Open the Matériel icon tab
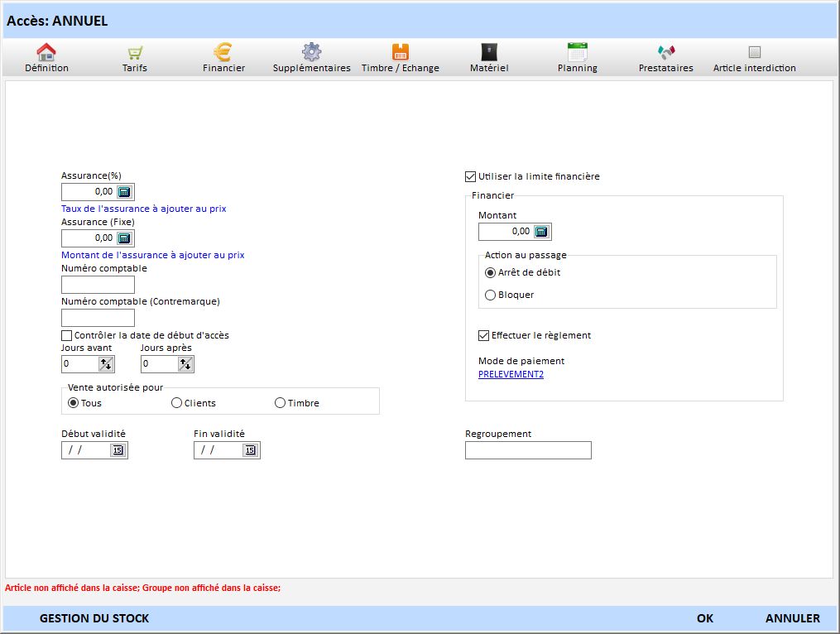Viewport: 840px width, 634px height. (489, 53)
